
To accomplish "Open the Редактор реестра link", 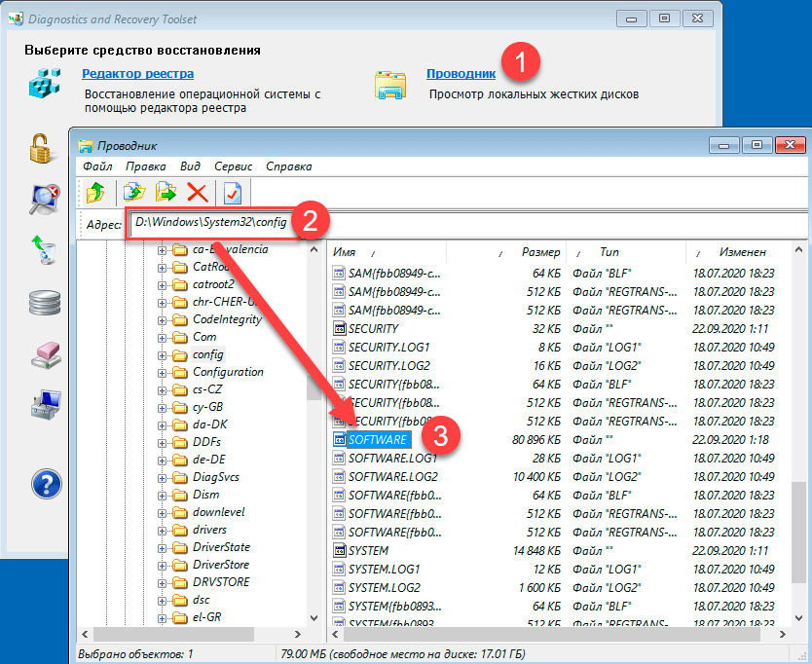I will point(137,73).
